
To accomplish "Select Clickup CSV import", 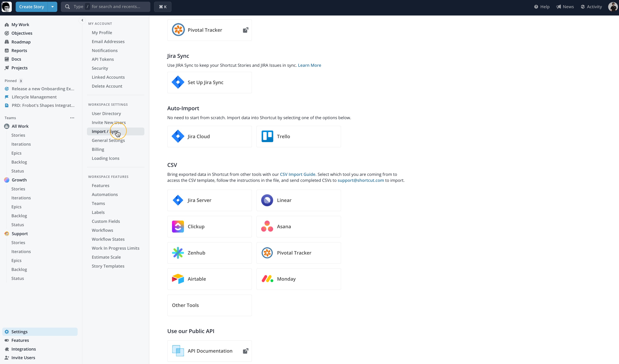I will pos(210,227).
